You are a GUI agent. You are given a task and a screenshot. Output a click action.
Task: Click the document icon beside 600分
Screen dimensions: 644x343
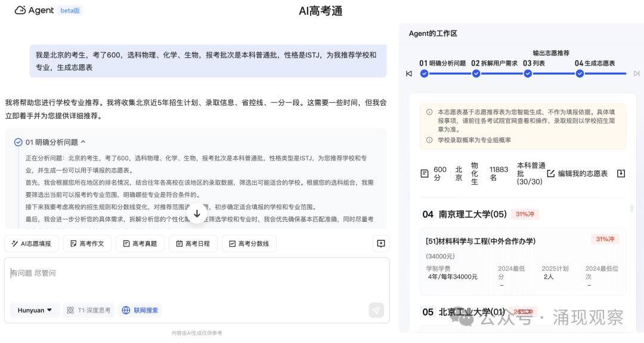click(x=425, y=174)
